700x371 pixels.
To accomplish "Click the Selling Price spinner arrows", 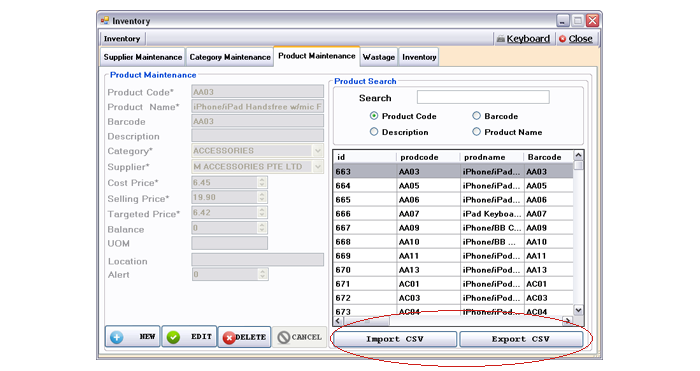I will 262,197.
